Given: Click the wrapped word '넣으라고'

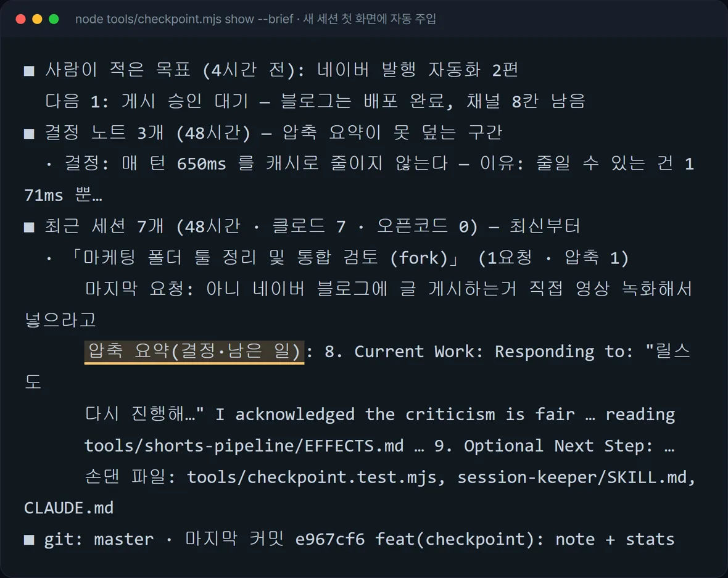Looking at the screenshot, I should pos(60,320).
